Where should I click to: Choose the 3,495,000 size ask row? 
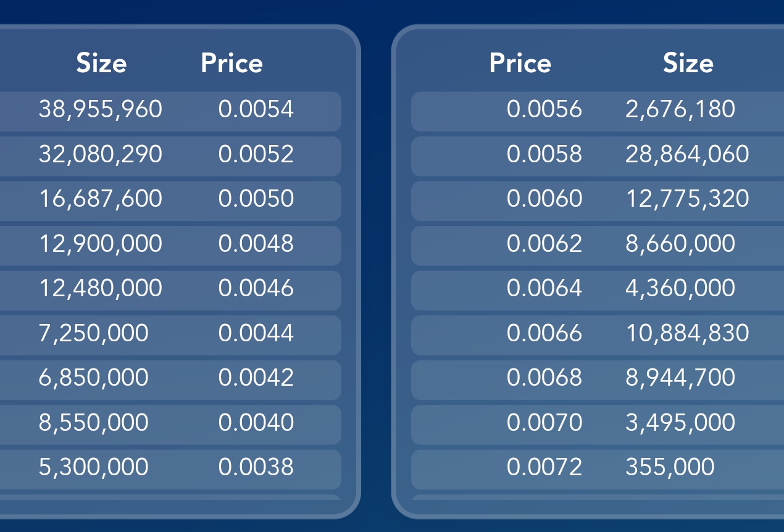coord(680,423)
